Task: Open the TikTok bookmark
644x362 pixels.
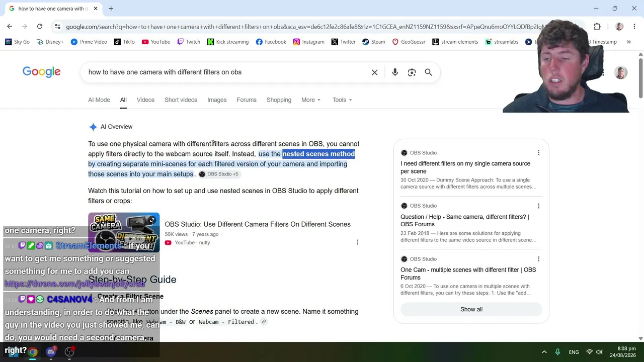Action: click(124, 42)
